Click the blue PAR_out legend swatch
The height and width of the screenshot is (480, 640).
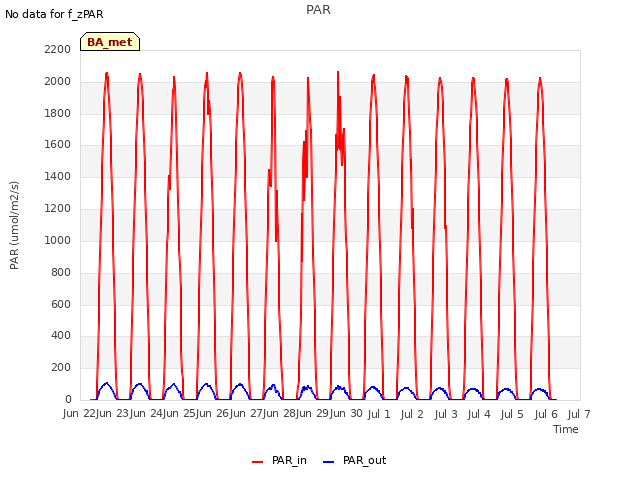click(329, 462)
